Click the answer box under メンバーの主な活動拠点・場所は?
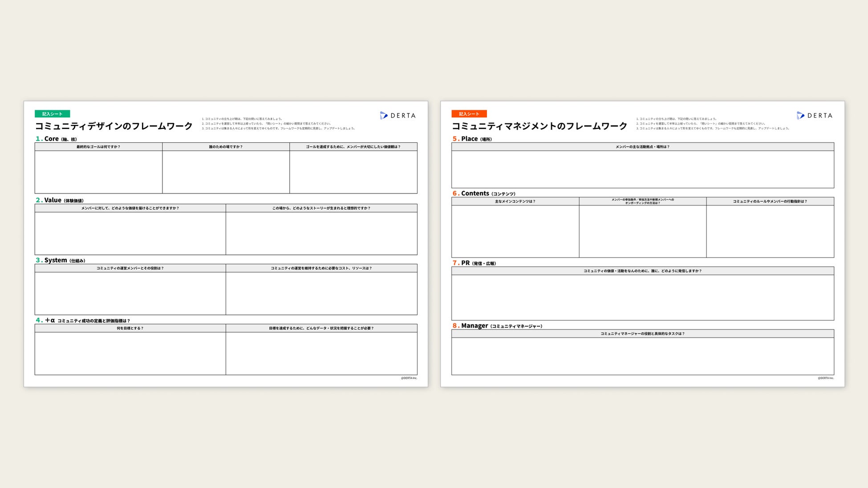This screenshot has width=868, height=488. point(642,169)
